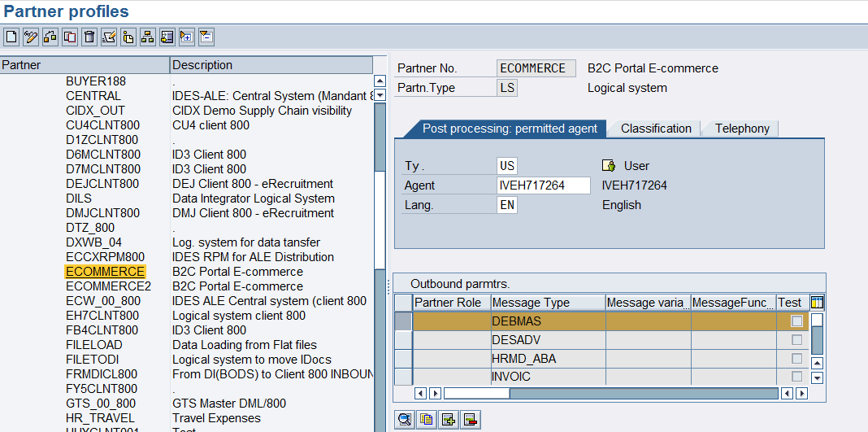Open outbound parameter details magnifier icon
This screenshot has width=868, height=432.
click(x=403, y=420)
